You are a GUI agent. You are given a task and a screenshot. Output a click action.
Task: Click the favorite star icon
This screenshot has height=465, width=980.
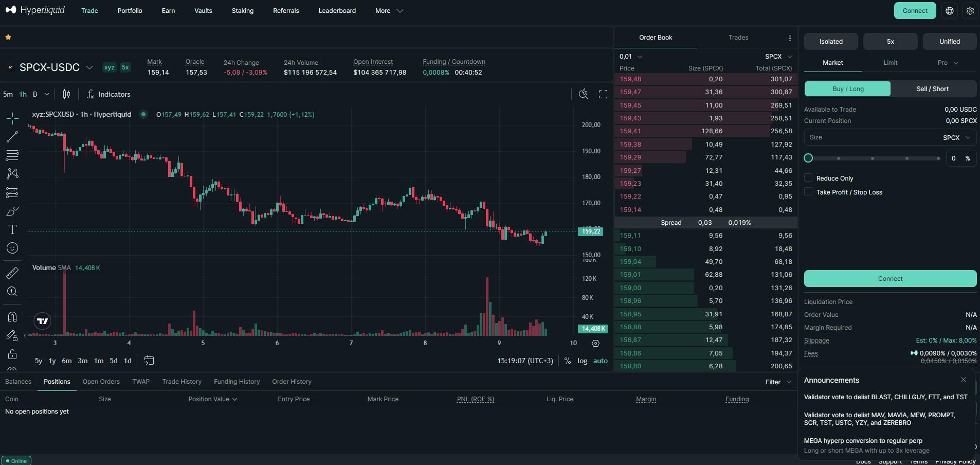coord(8,37)
